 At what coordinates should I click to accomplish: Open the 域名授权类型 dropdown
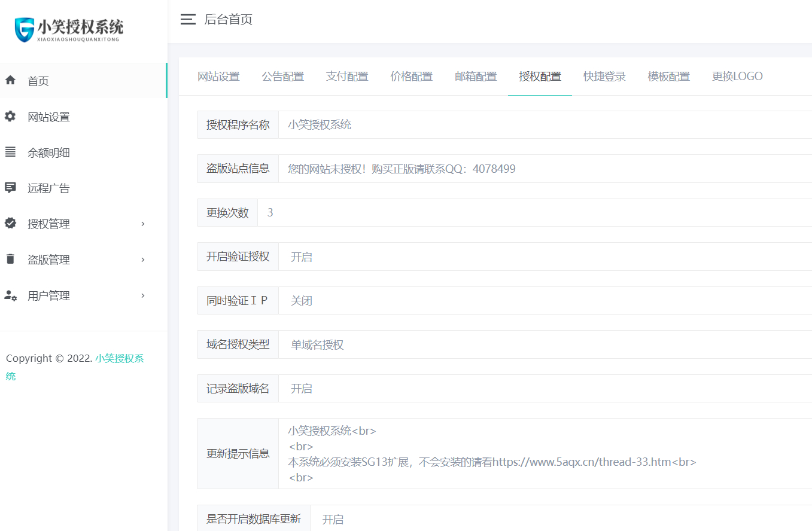tap(545, 344)
